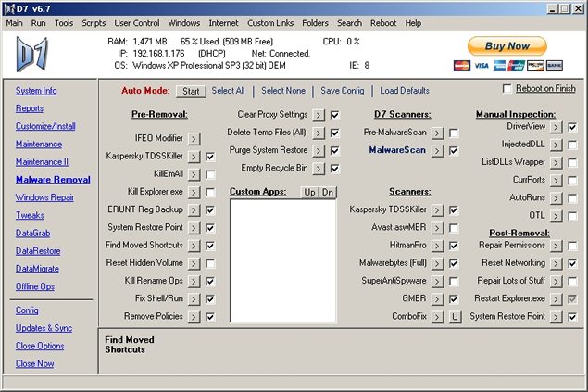Run KillEmAll arrow button
This screenshot has height=392, width=588.
click(194, 174)
